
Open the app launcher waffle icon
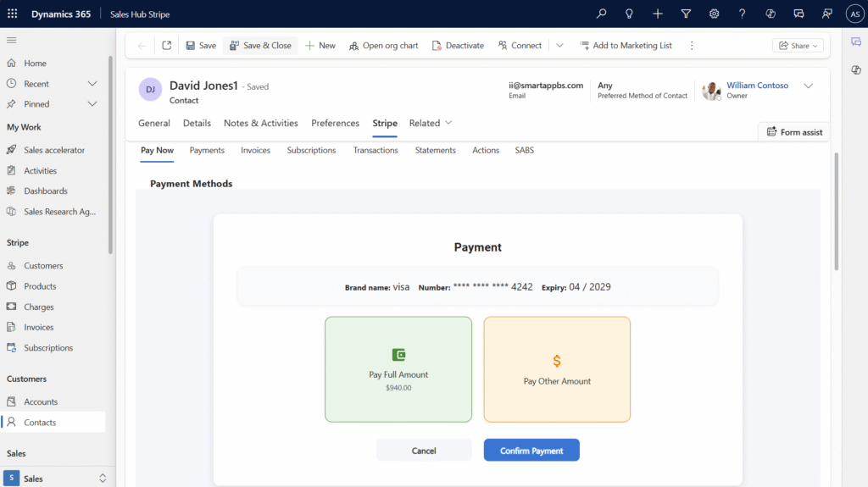pyautogui.click(x=12, y=14)
